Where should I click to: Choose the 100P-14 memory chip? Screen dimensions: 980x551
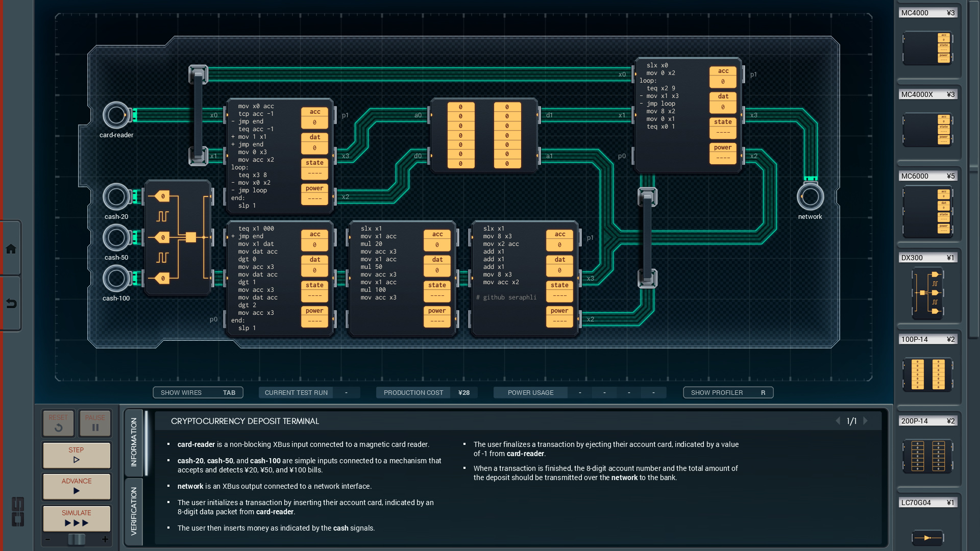pyautogui.click(x=927, y=374)
